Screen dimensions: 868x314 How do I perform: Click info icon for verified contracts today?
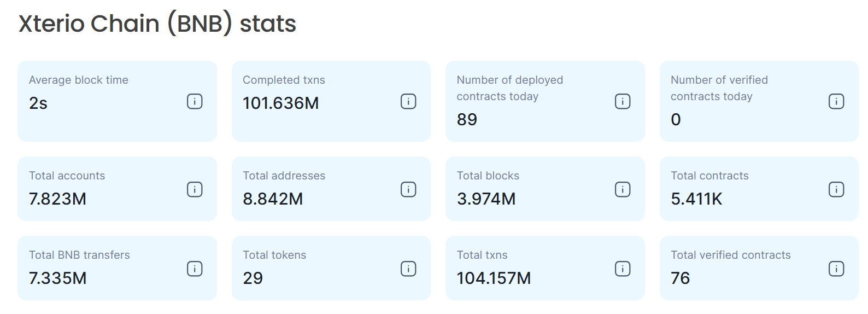pyautogui.click(x=836, y=101)
